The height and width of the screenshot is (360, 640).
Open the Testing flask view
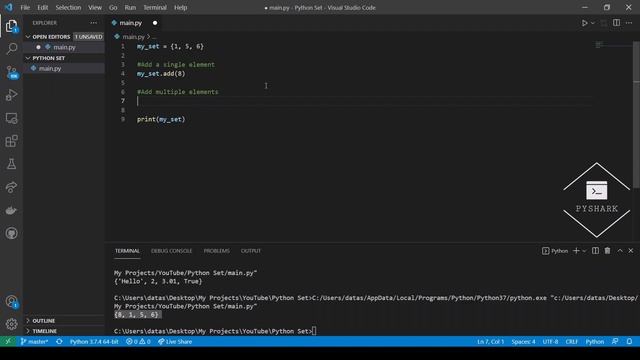pyautogui.click(x=11, y=164)
